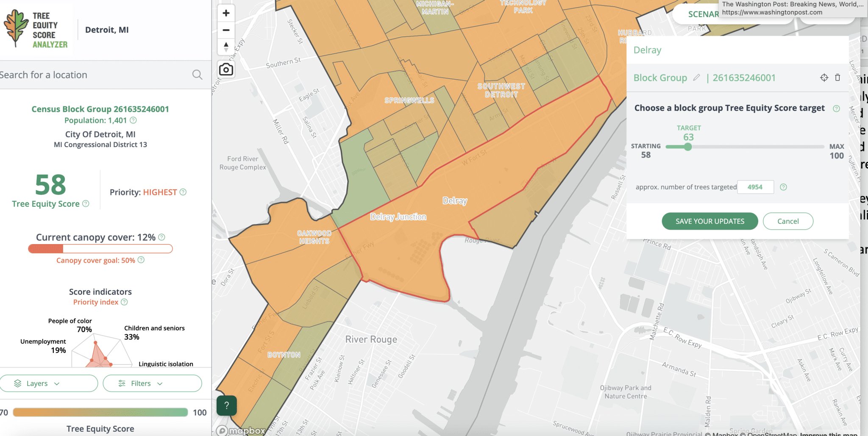This screenshot has width=868, height=436.
Task: Recenter map using the crosshair icon
Action: pos(824,78)
